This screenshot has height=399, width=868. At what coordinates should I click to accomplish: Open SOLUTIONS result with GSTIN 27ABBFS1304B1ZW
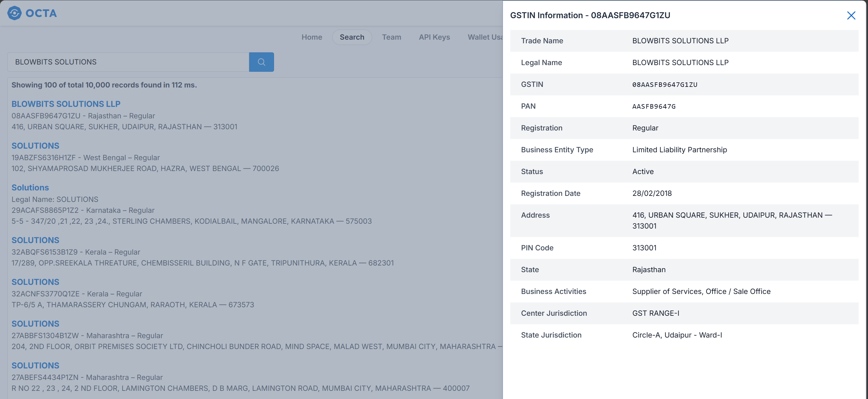[35, 324]
